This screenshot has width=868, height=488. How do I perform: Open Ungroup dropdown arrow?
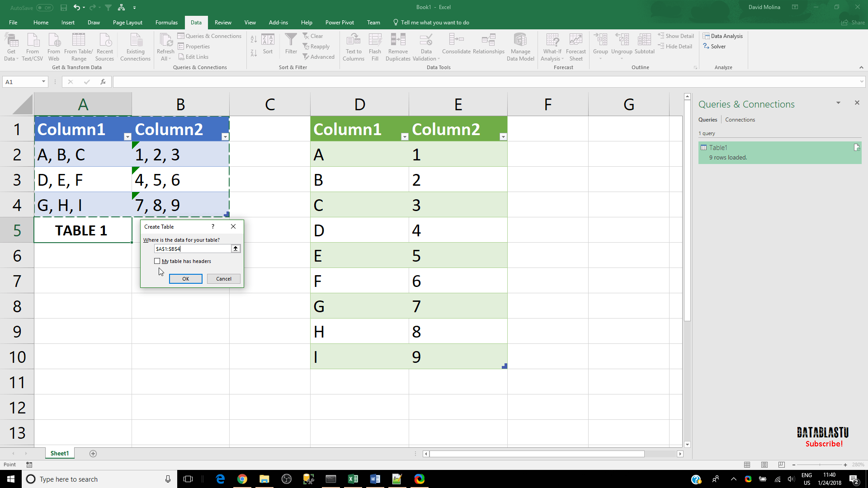[x=622, y=59]
